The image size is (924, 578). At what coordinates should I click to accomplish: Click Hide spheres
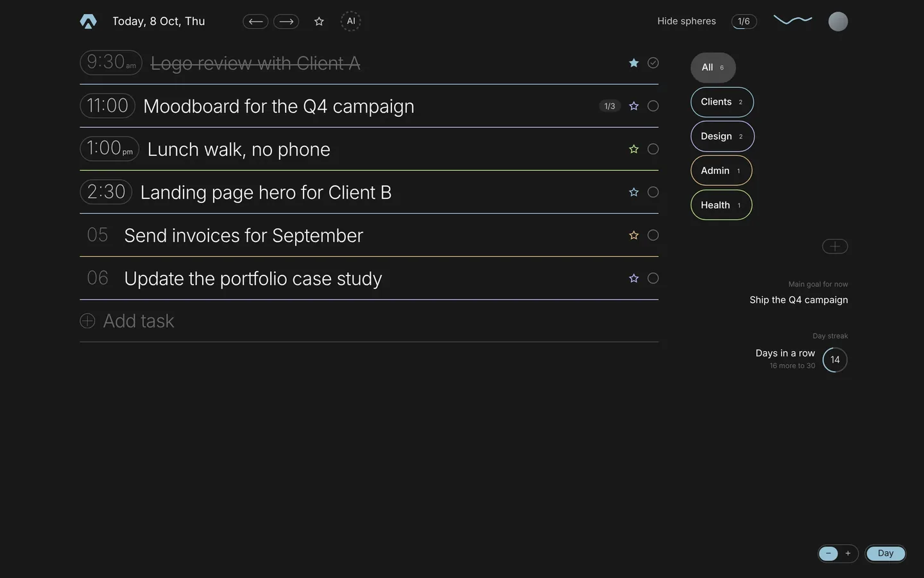687,21
